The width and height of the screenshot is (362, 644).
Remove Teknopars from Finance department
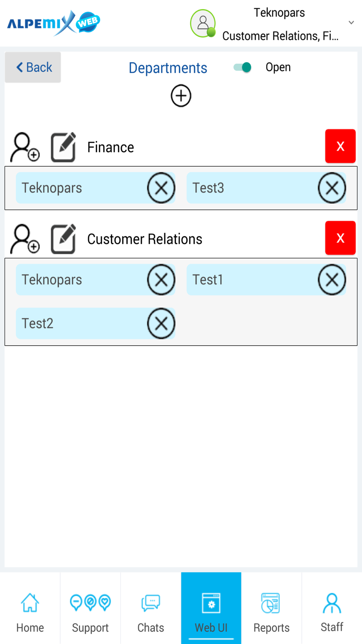[x=161, y=188]
